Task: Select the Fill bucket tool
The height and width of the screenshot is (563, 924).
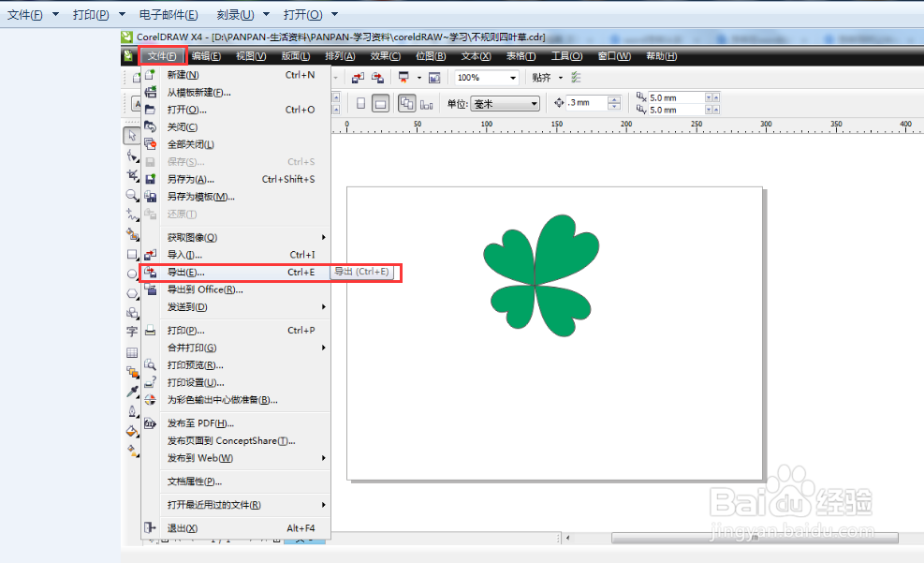Action: pyautogui.click(x=132, y=431)
